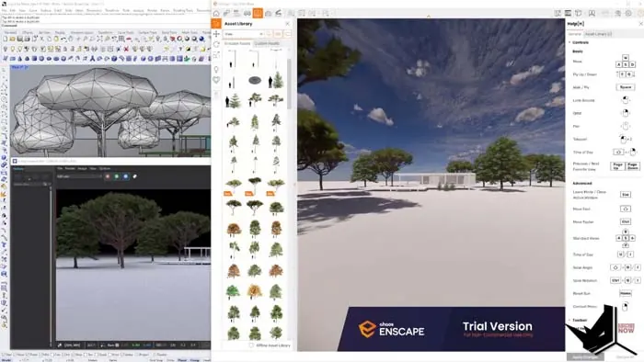Click the blue Render sphere icon in Rhino
644x362 pixels.
point(201,39)
